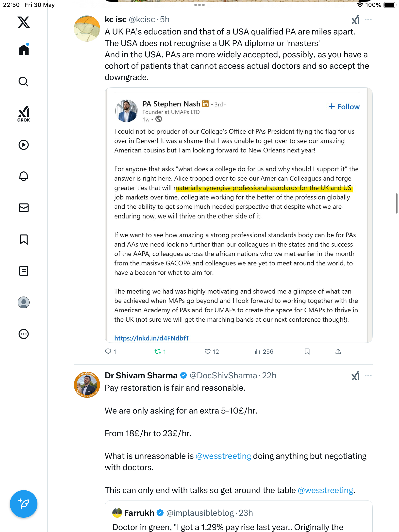Open the Search explore icon
Image resolution: width=399 pixels, height=532 pixels.
click(24, 82)
